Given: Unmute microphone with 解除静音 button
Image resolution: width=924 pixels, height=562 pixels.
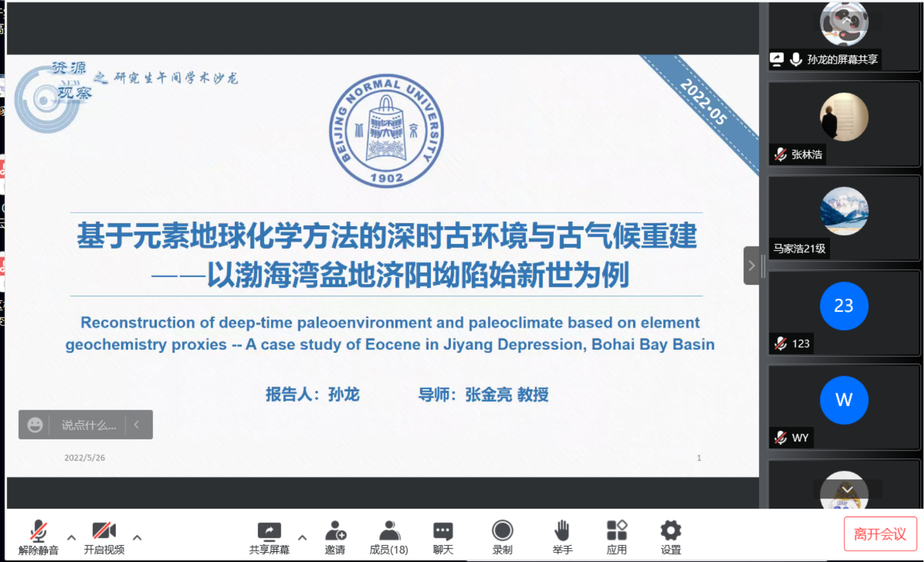Looking at the screenshot, I should click(x=38, y=537).
